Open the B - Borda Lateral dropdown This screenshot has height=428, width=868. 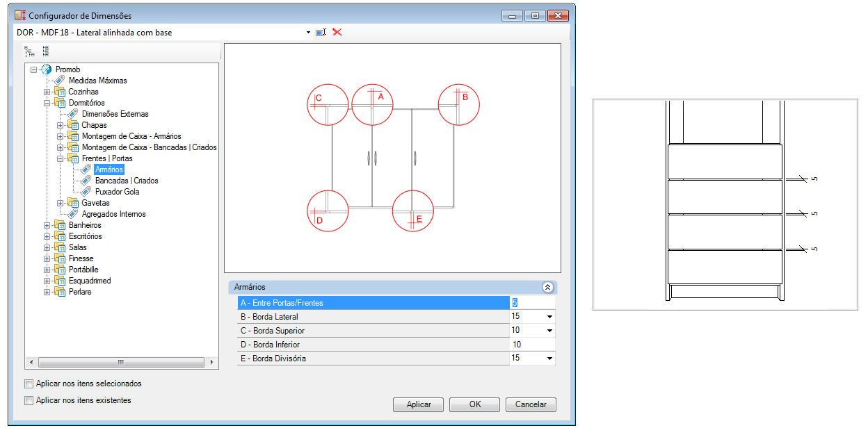pos(549,317)
